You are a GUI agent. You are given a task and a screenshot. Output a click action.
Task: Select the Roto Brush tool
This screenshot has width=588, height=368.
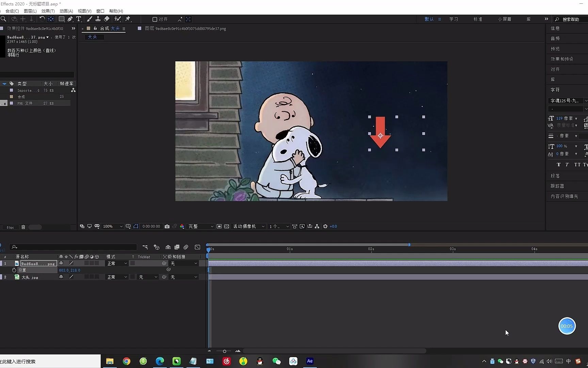coord(118,19)
